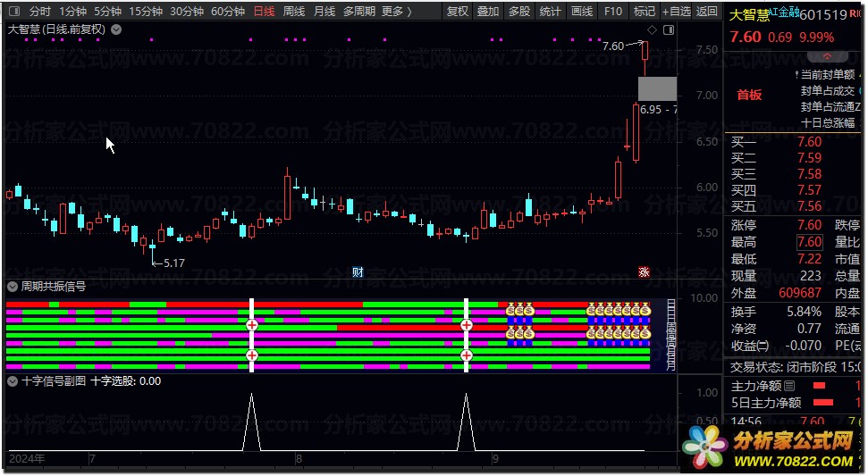
Task: Click the 大智慧 stock name in quote panel
Action: [749, 15]
